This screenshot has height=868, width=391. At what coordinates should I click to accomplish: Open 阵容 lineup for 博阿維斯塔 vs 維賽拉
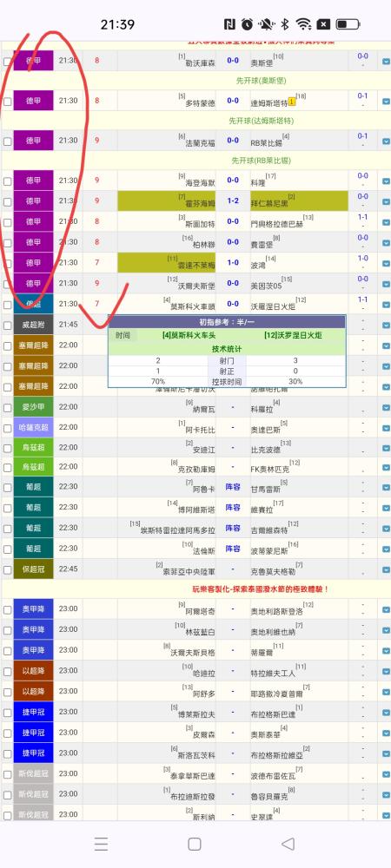[233, 508]
